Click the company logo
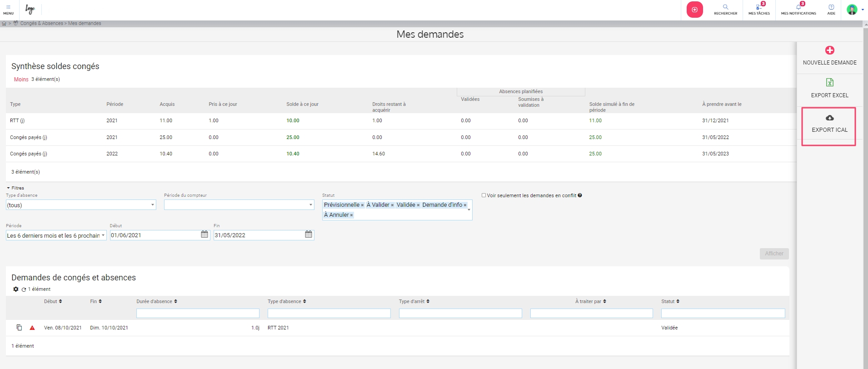 click(30, 9)
